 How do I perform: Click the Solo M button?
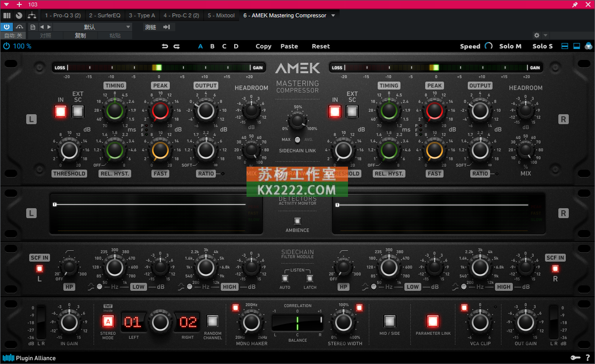tap(510, 46)
